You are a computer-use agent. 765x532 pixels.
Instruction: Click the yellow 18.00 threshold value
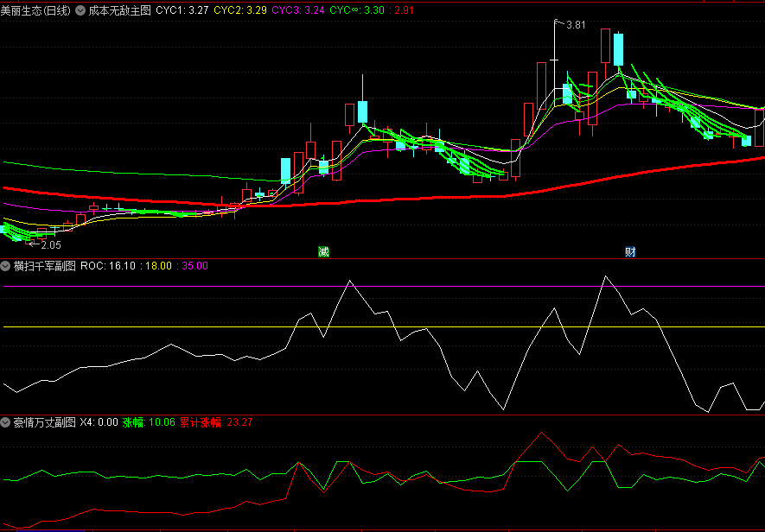pyautogui.click(x=158, y=266)
